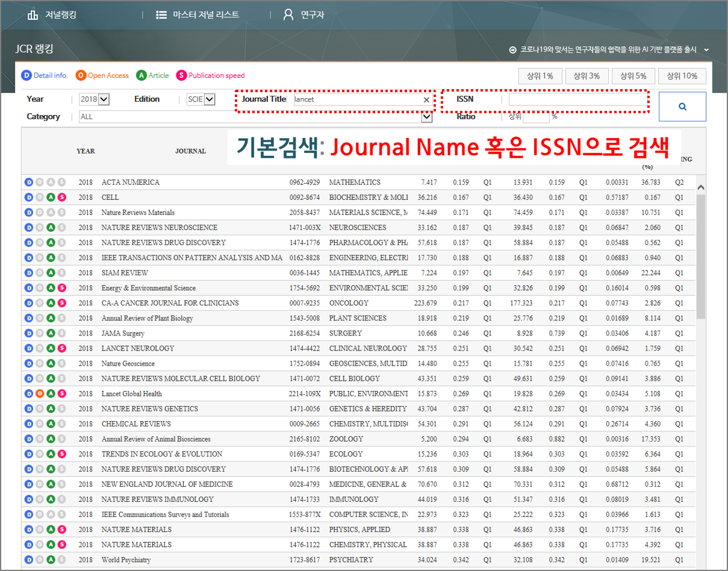
Task: Expand the Category ALL dropdown
Action: 426,117
